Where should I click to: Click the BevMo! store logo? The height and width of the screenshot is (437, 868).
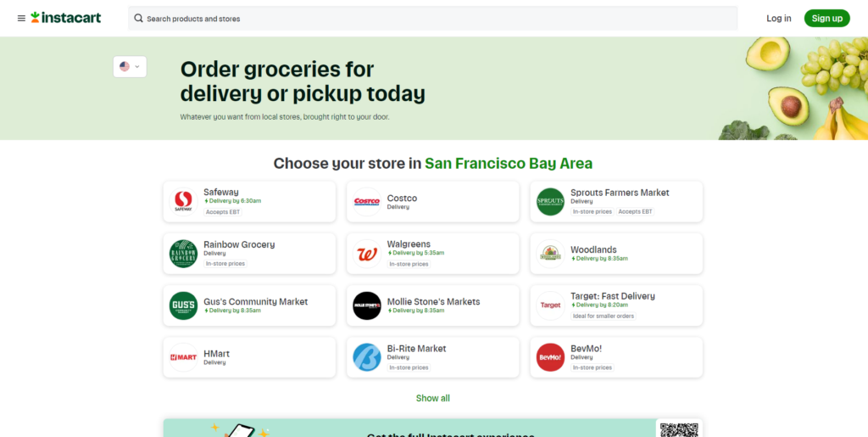[x=550, y=357]
